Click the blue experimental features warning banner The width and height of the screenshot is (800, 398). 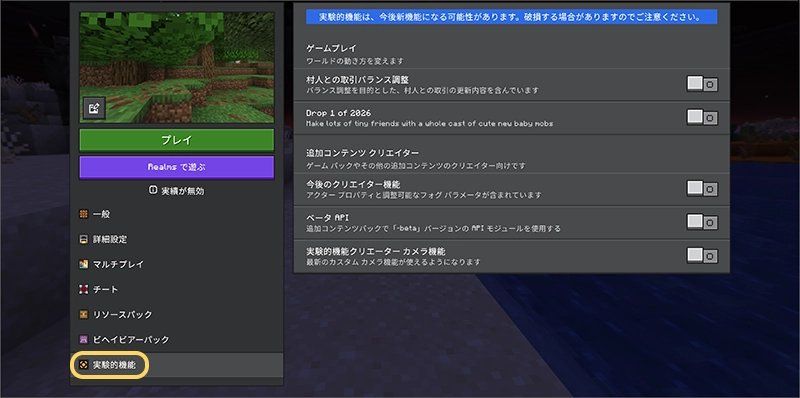511,17
